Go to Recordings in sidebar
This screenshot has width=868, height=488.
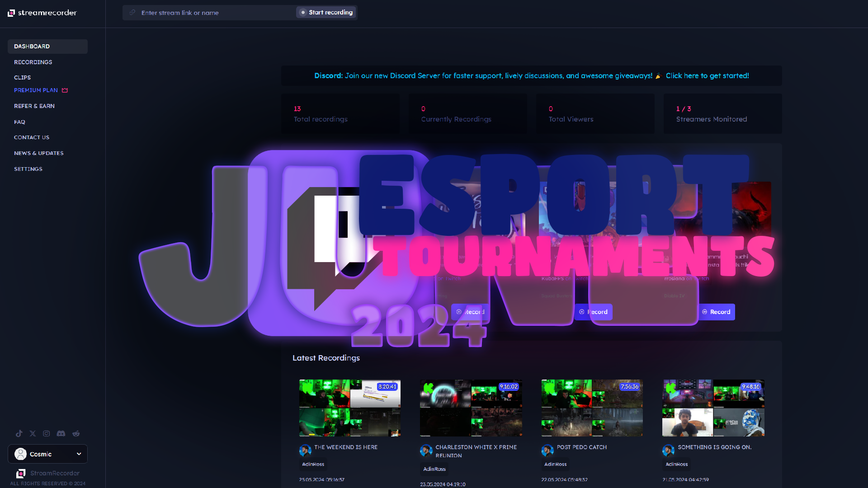33,62
